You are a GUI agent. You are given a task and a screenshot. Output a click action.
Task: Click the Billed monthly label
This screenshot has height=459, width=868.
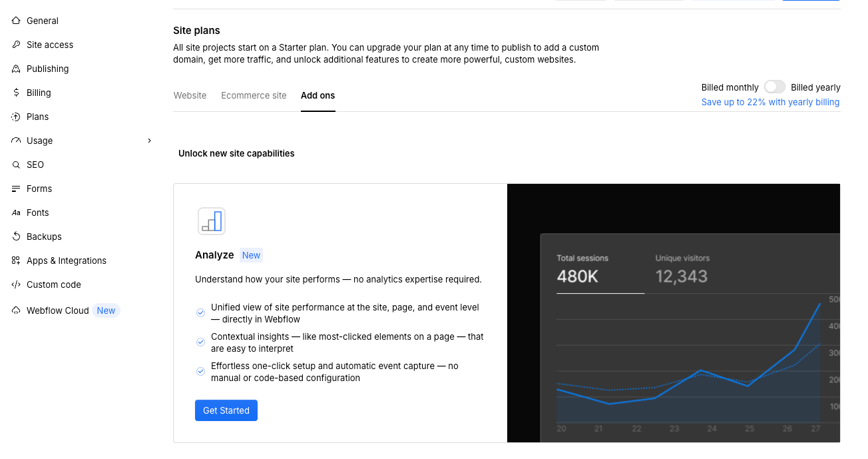(x=730, y=87)
